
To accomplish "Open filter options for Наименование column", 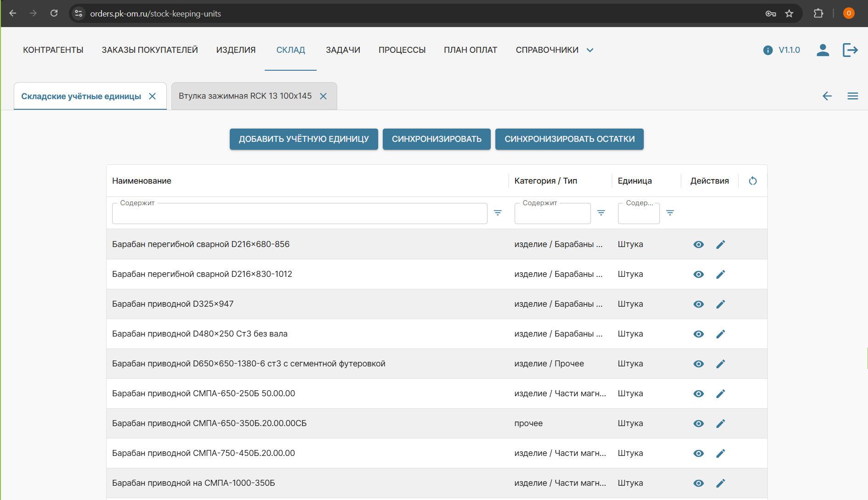I will [497, 213].
